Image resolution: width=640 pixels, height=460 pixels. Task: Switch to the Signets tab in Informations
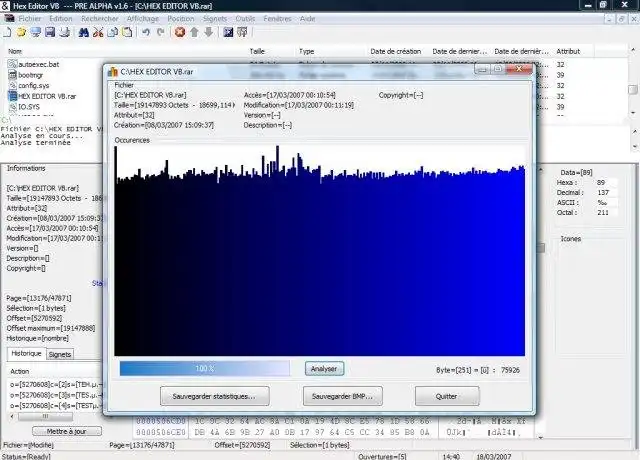point(60,355)
